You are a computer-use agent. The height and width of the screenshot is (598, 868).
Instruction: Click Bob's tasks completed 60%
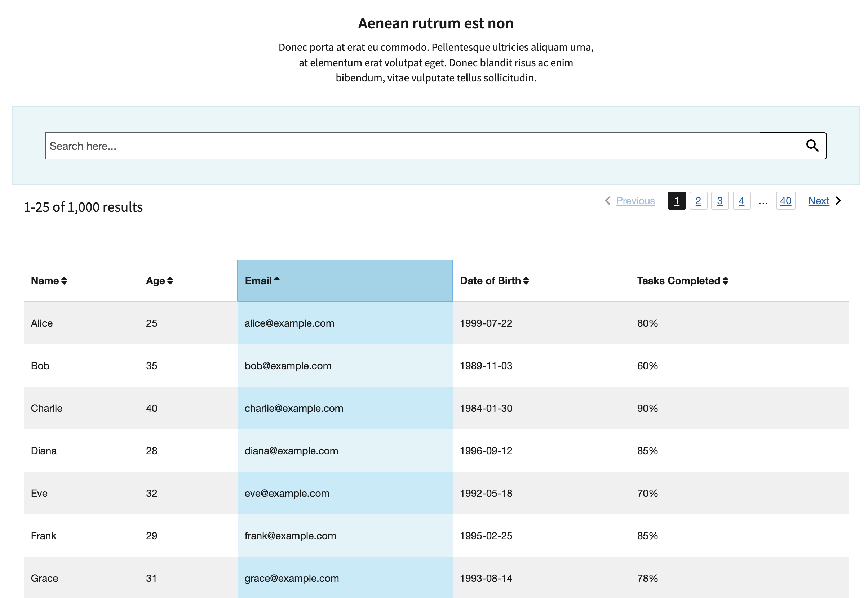647,366
